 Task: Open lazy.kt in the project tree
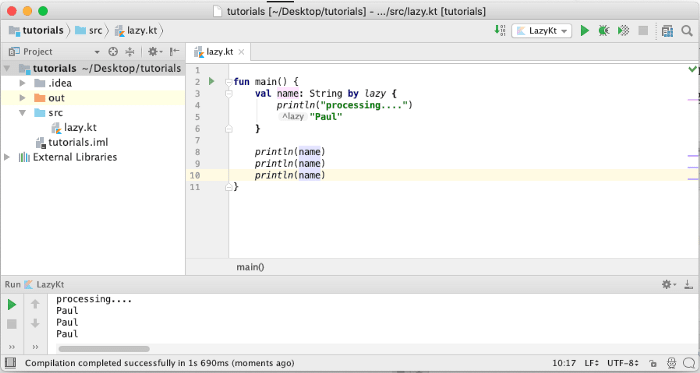pos(80,128)
